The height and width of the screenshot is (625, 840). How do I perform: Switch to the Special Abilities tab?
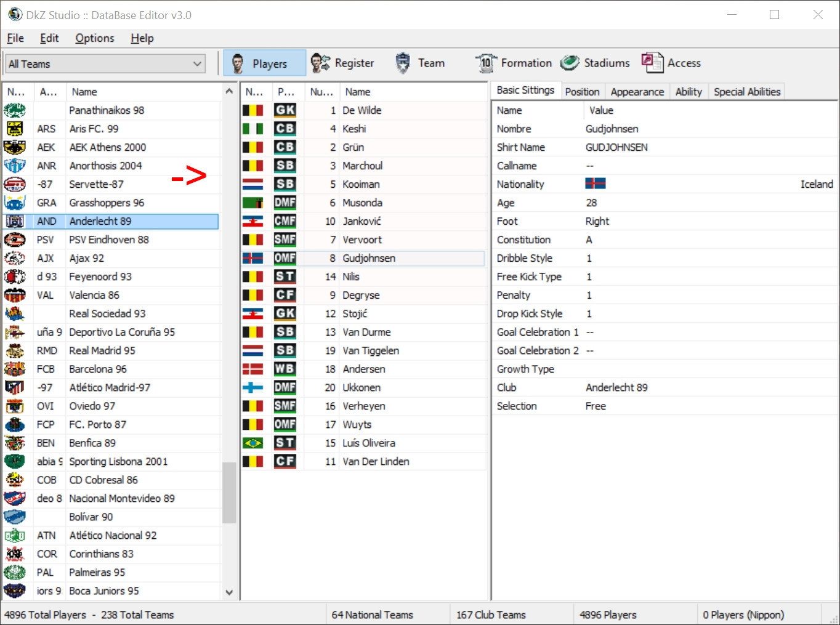click(747, 92)
